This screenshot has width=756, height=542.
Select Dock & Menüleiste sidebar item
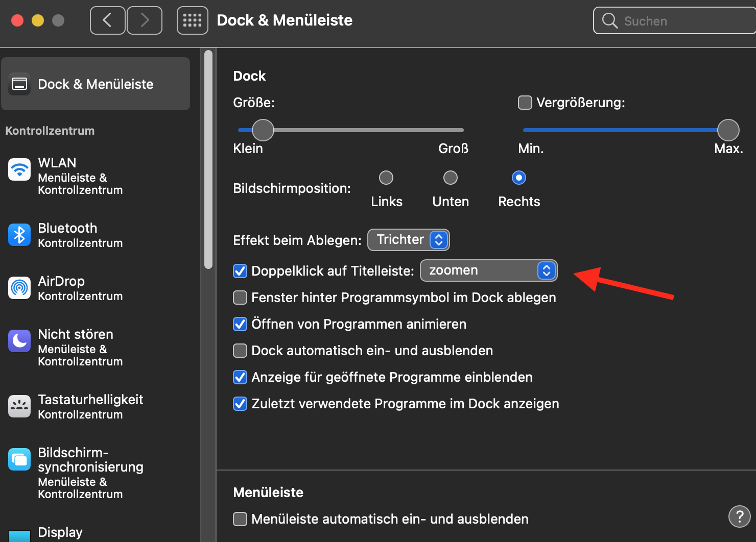tap(96, 84)
